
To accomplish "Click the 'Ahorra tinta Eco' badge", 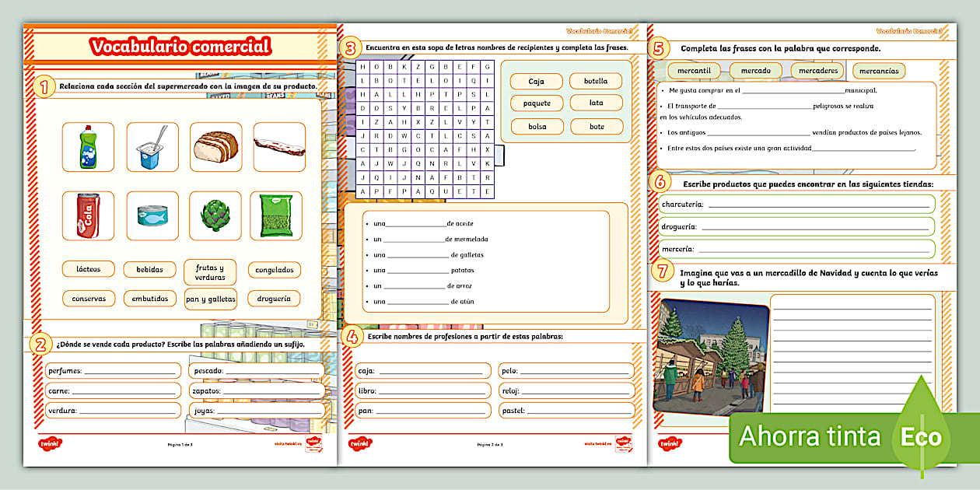I will tap(840, 436).
